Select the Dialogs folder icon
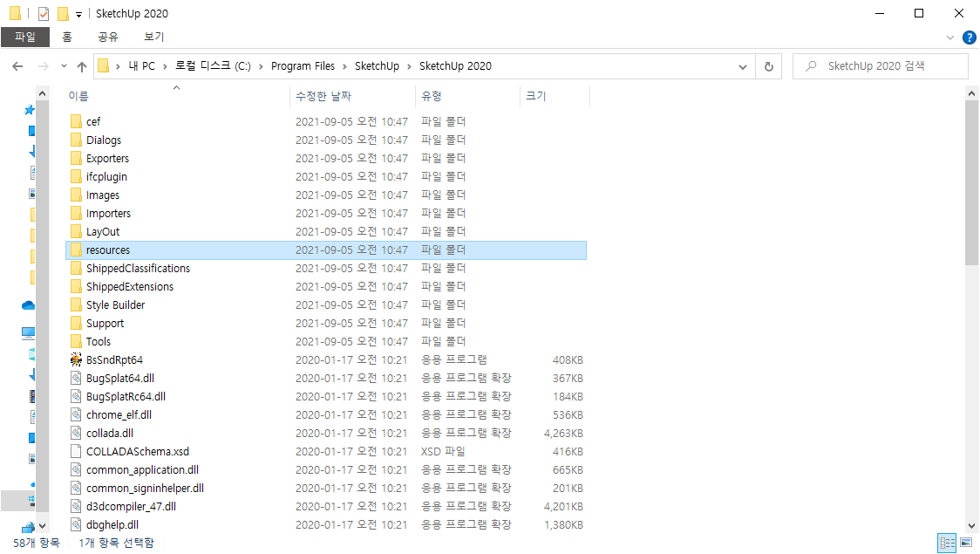Viewport: 980px width, 554px height. coord(76,140)
